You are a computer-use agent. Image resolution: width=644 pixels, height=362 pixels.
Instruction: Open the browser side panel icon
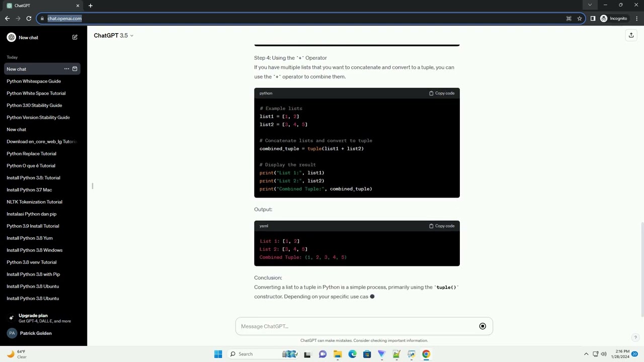(593, 19)
